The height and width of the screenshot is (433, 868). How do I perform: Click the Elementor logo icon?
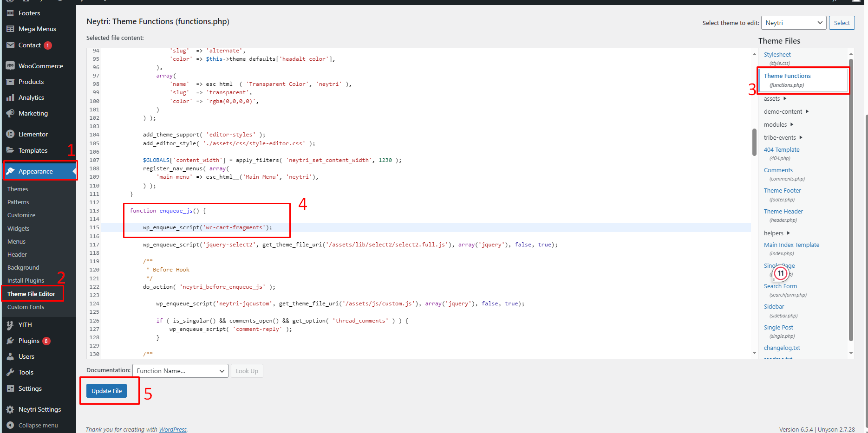(10, 134)
